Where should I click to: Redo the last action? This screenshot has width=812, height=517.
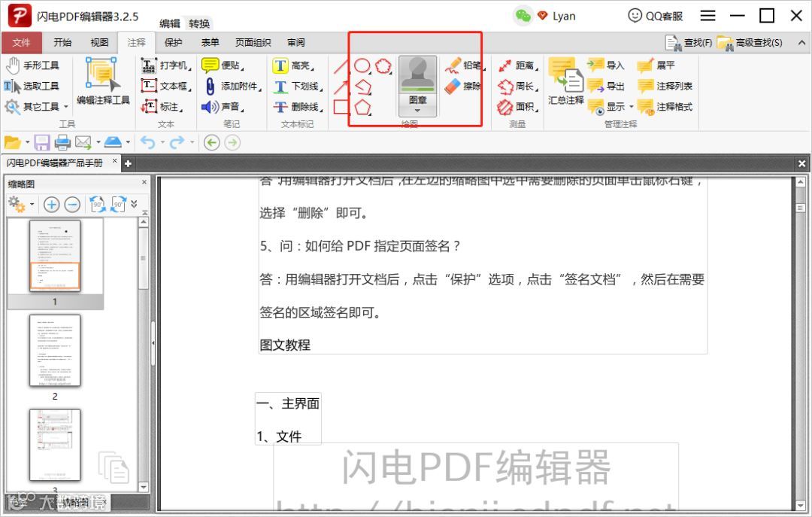(x=177, y=142)
